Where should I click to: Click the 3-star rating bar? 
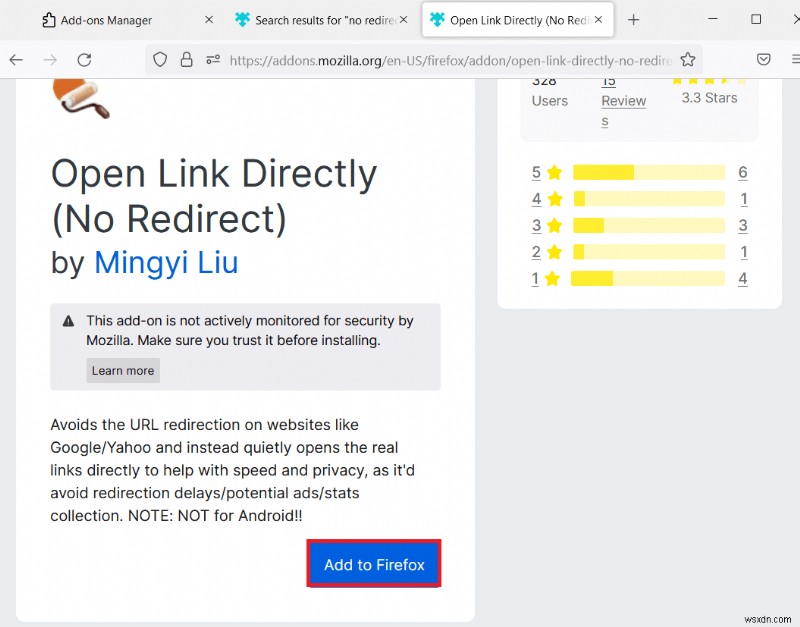(x=648, y=225)
